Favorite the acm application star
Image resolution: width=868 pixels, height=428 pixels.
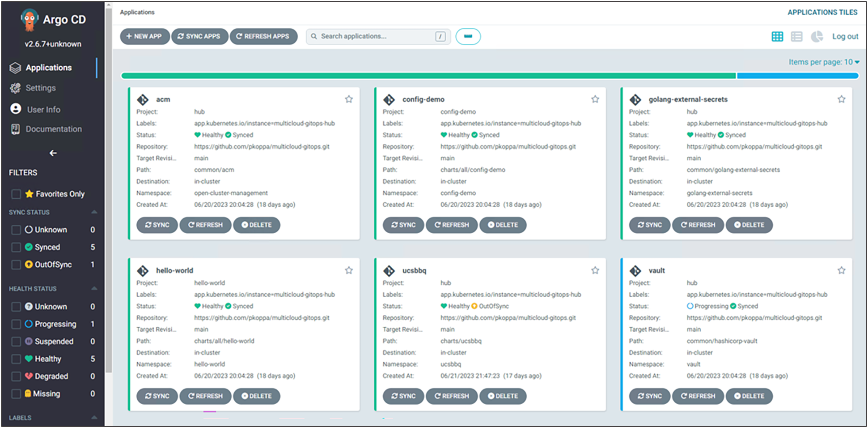pos(349,99)
